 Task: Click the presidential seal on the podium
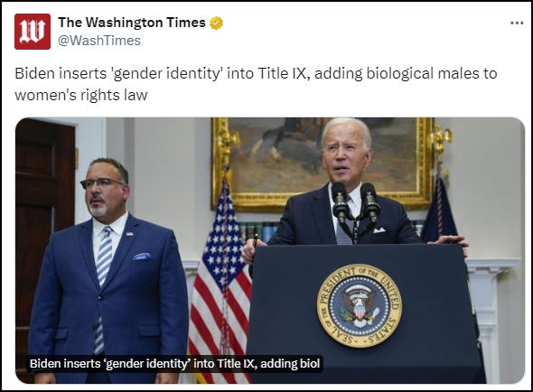click(360, 305)
